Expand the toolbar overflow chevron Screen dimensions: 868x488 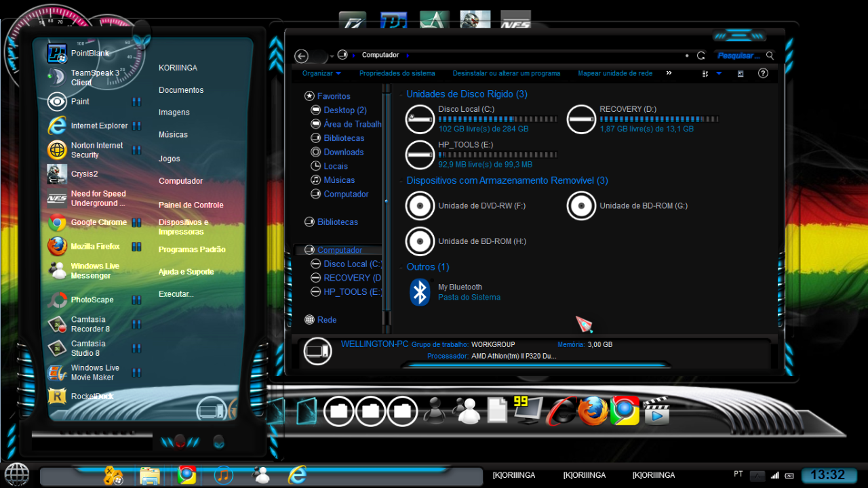669,73
